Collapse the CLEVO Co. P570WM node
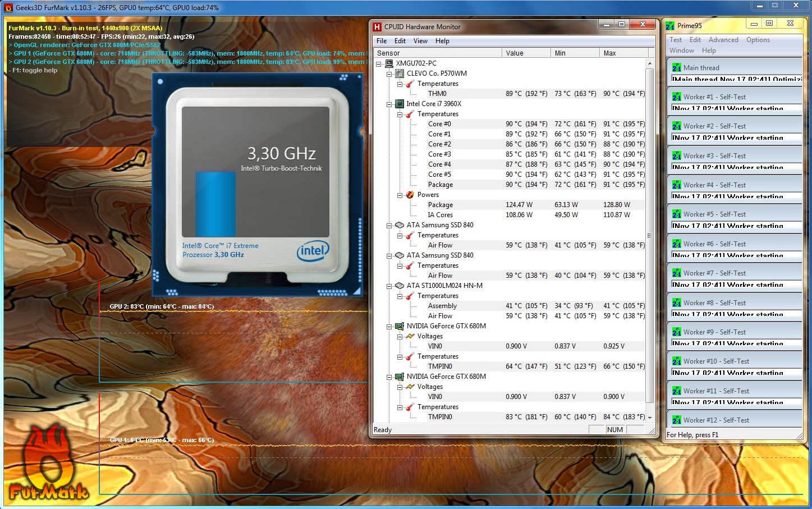The image size is (812, 509). coord(389,74)
